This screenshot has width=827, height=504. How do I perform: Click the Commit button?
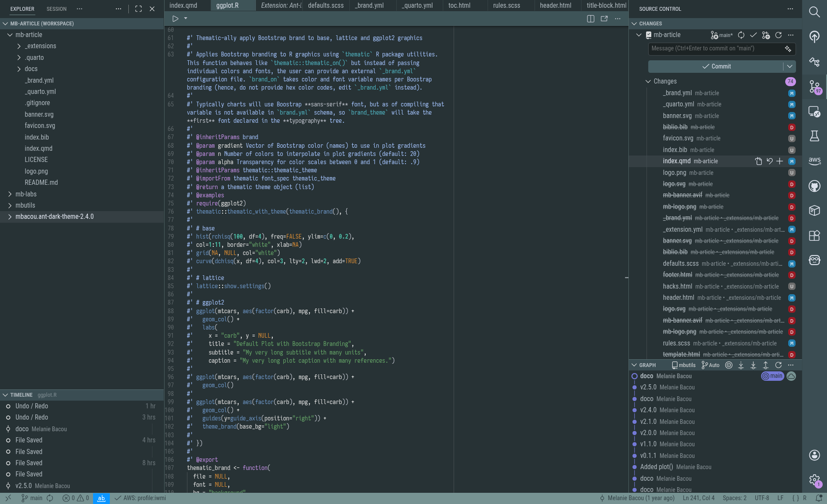point(715,66)
